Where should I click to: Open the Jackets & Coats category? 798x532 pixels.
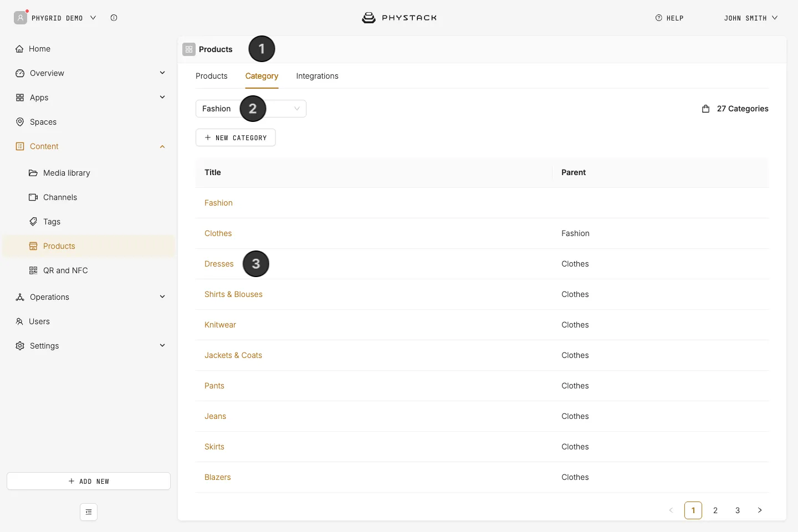tap(233, 355)
